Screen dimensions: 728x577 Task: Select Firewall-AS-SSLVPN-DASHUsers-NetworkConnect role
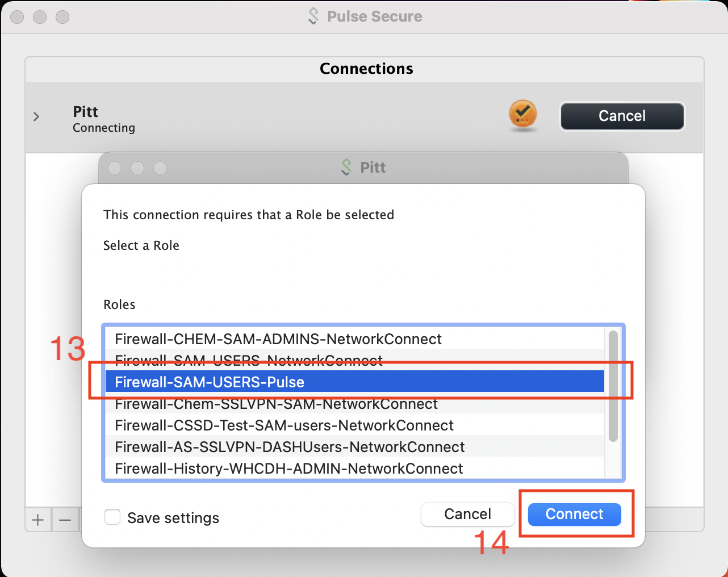click(x=290, y=447)
